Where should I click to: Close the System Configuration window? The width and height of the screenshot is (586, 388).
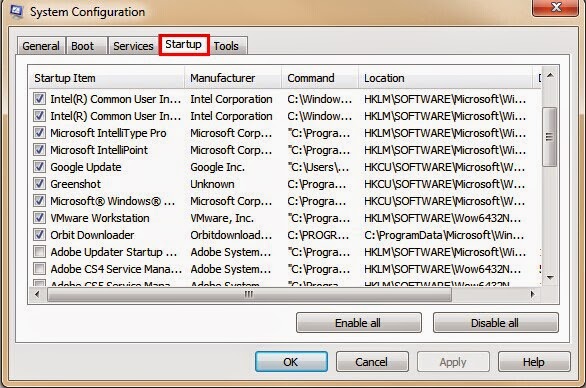pyautogui.click(x=556, y=7)
